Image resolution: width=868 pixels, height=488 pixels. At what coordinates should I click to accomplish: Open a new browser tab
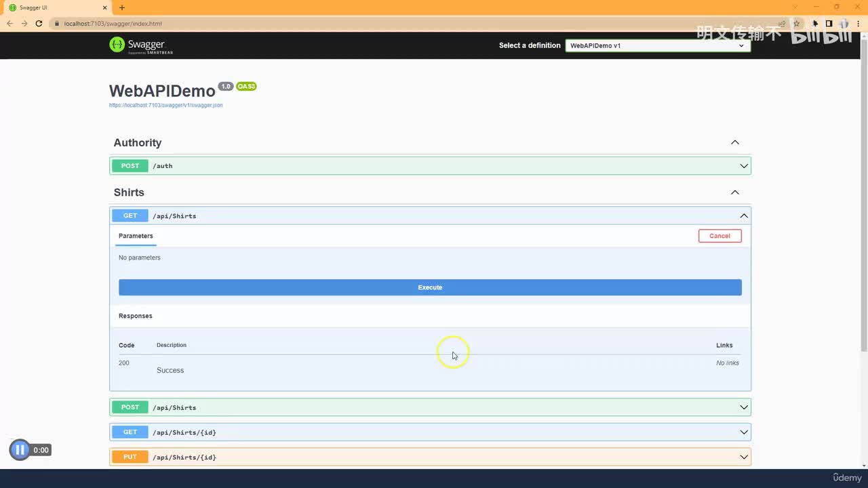[122, 7]
